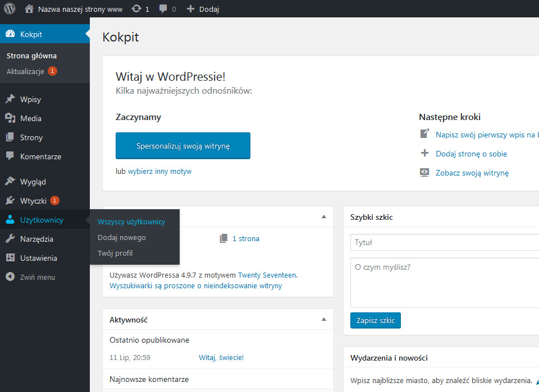This screenshot has width=539, height=392.
Task: Click site name Nazwa naszej strony www
Action: coord(80,10)
